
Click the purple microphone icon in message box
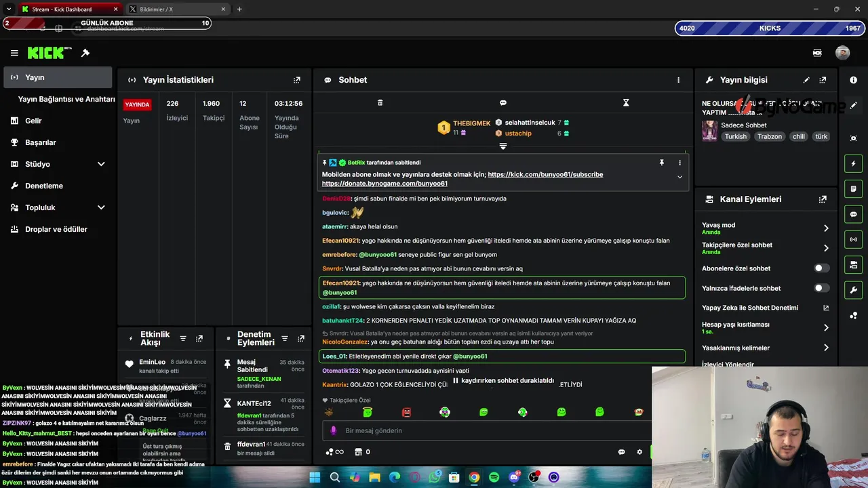point(333,430)
